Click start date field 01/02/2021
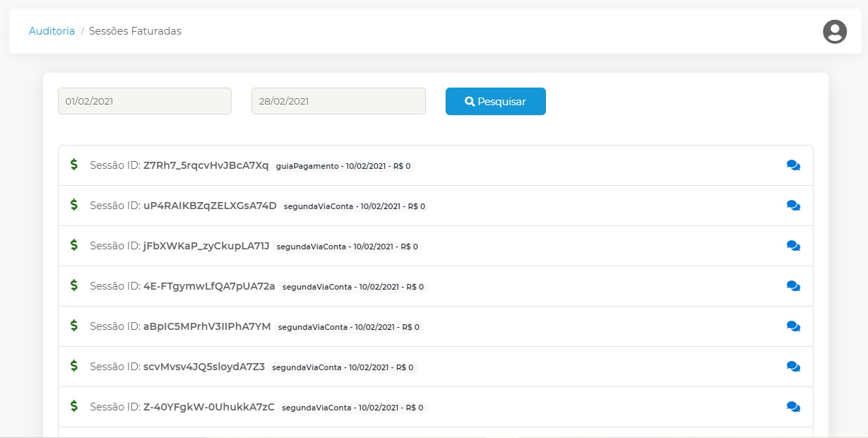Viewport: 868px width, 438px height. point(145,101)
